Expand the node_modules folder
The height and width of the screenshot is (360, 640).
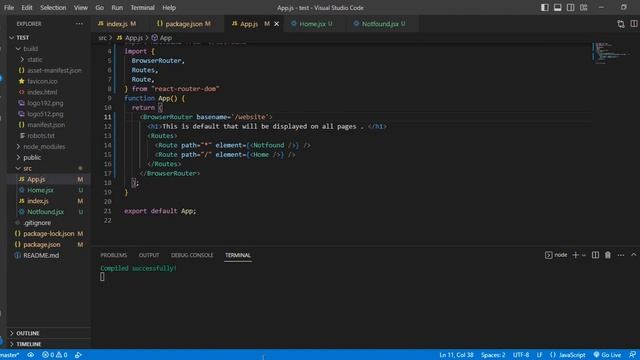(x=49, y=147)
